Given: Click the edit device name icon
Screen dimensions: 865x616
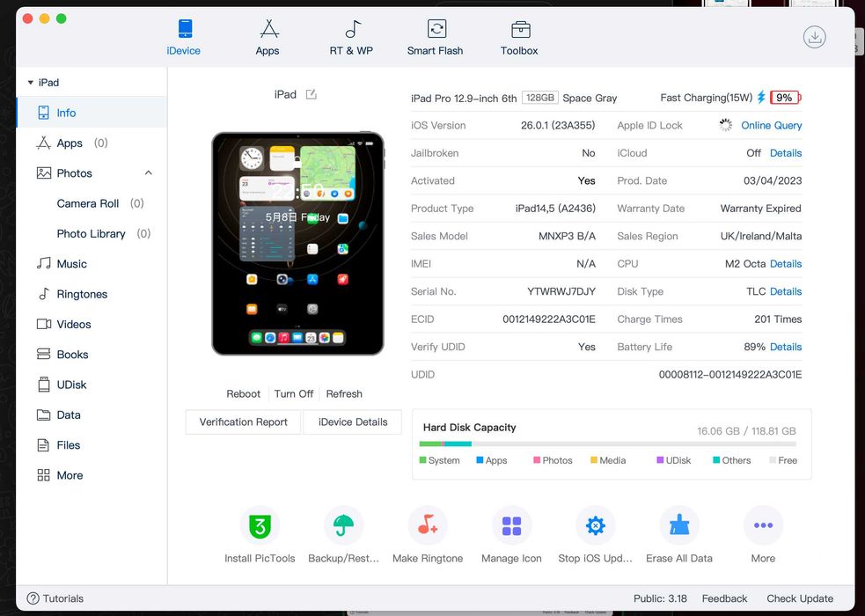Looking at the screenshot, I should pos(312,94).
